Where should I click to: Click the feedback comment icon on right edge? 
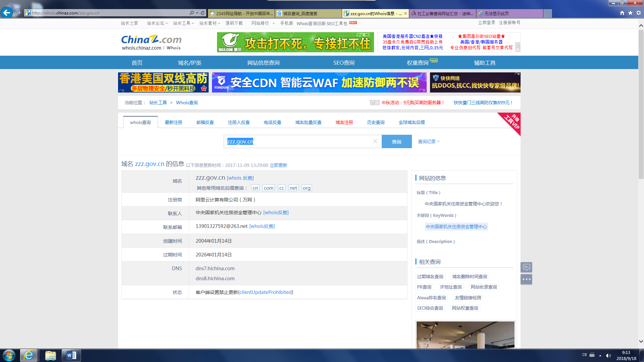pos(526,267)
